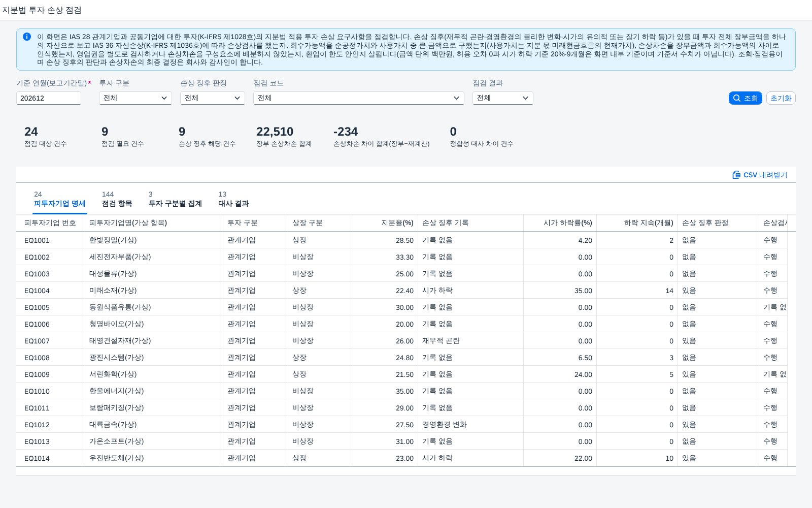Viewport: 812px width, 508px height.
Task: Open the 점검 결과 dropdown
Action: [503, 98]
